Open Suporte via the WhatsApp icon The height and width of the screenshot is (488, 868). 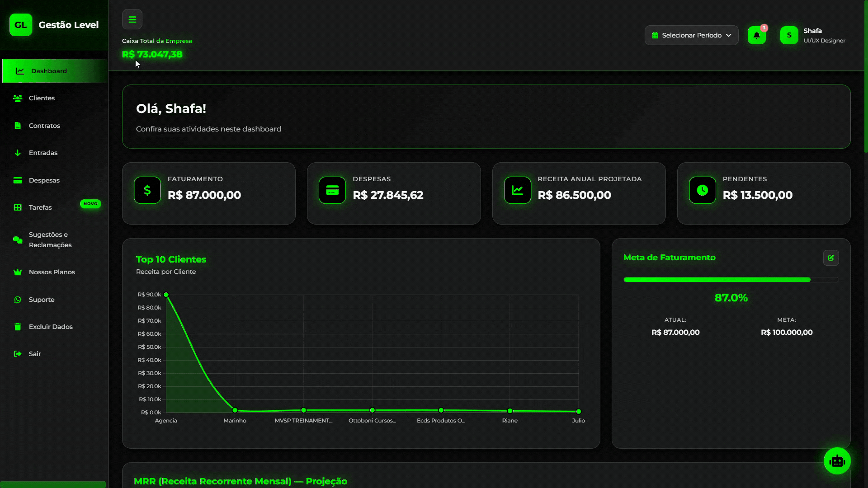pyautogui.click(x=17, y=300)
